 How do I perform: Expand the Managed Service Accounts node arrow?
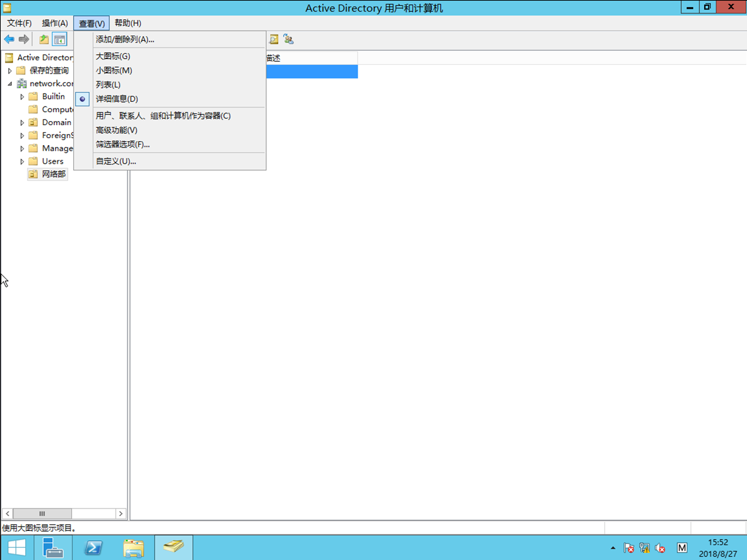(x=22, y=149)
